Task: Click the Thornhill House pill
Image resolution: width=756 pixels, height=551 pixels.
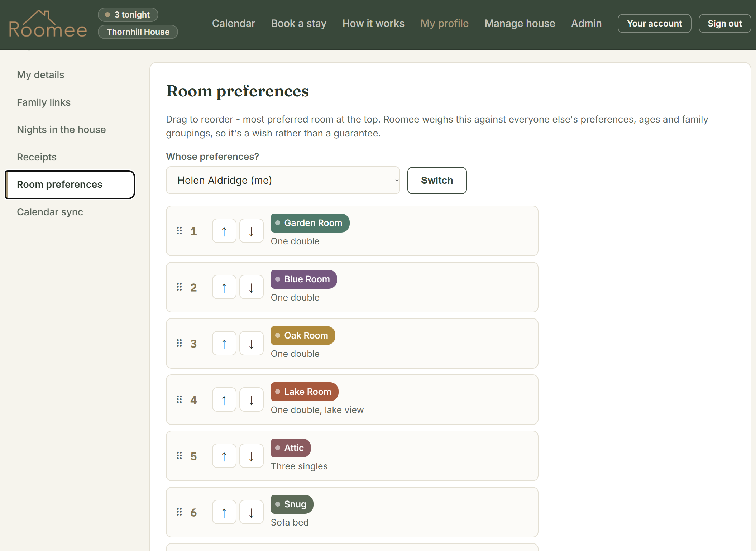Action: (x=138, y=32)
